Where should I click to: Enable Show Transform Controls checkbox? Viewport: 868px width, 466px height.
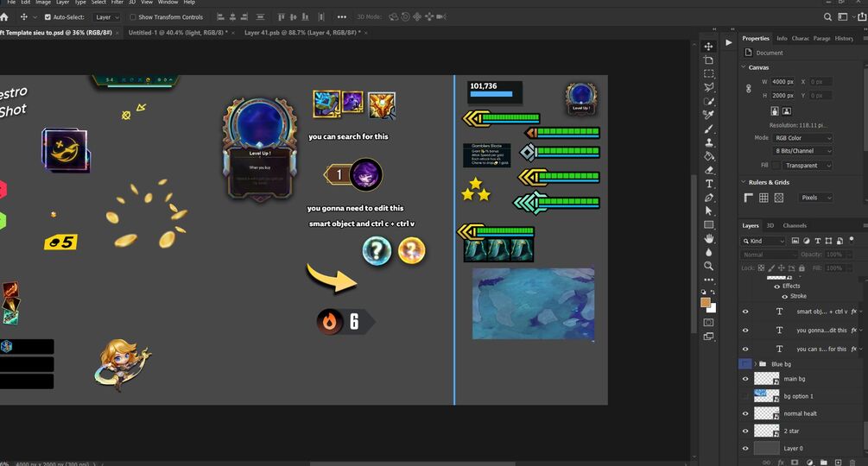pyautogui.click(x=133, y=17)
